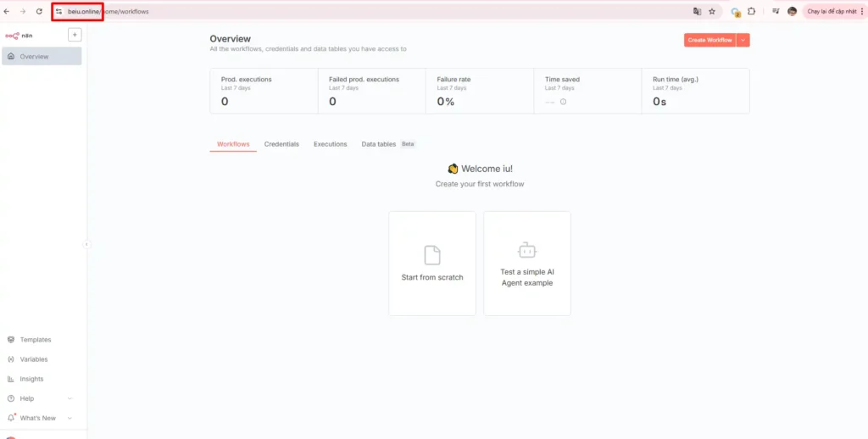Open Insights from the sidebar
Screen dimensions: 868x439
[31, 379]
